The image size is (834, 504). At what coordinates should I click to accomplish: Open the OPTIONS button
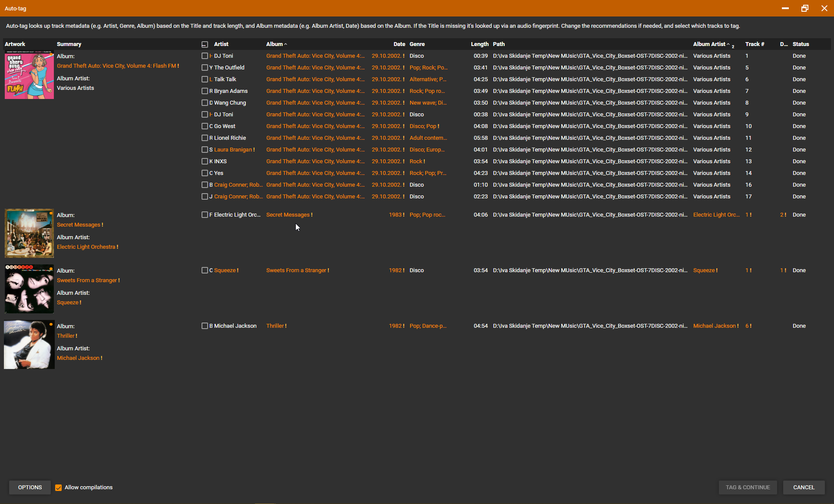click(30, 488)
